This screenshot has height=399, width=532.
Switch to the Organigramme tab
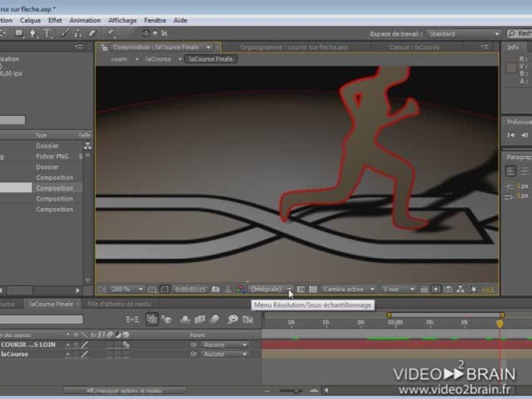click(x=294, y=48)
